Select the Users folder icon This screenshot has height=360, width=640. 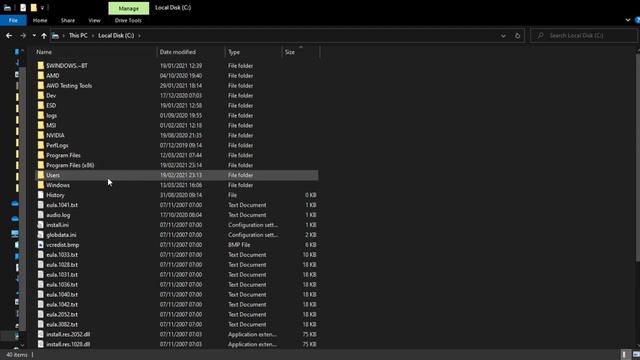pyautogui.click(x=40, y=175)
